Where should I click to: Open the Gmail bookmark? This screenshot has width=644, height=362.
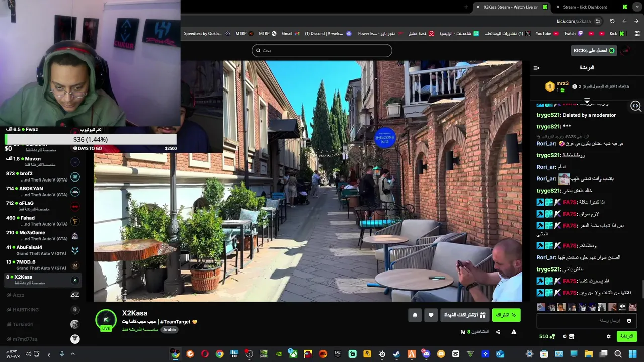[x=290, y=34]
